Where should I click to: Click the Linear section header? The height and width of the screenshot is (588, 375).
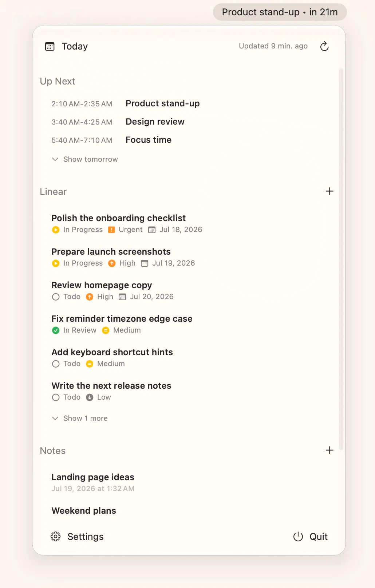click(x=53, y=192)
